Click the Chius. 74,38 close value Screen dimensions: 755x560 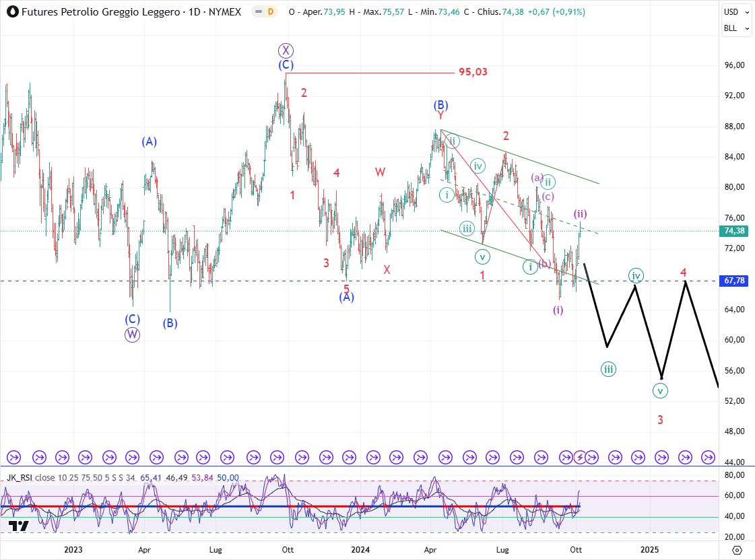coord(500,12)
